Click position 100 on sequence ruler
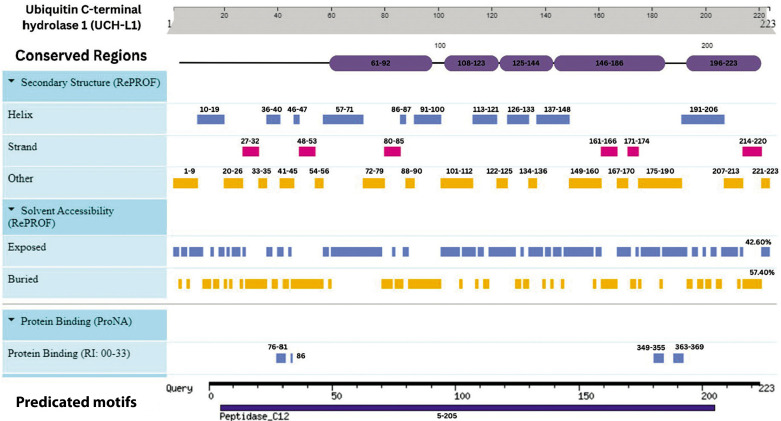The height and width of the screenshot is (421, 781). 438,15
